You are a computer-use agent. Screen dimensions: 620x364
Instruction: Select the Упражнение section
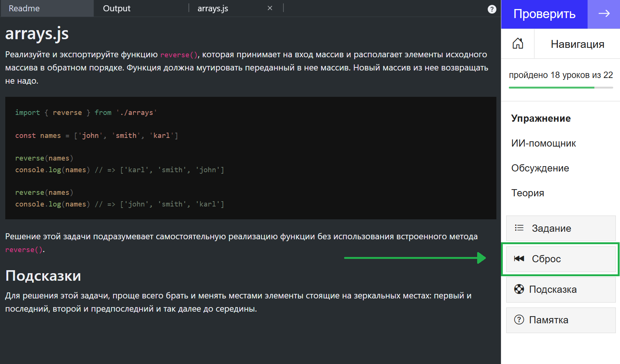(x=541, y=118)
